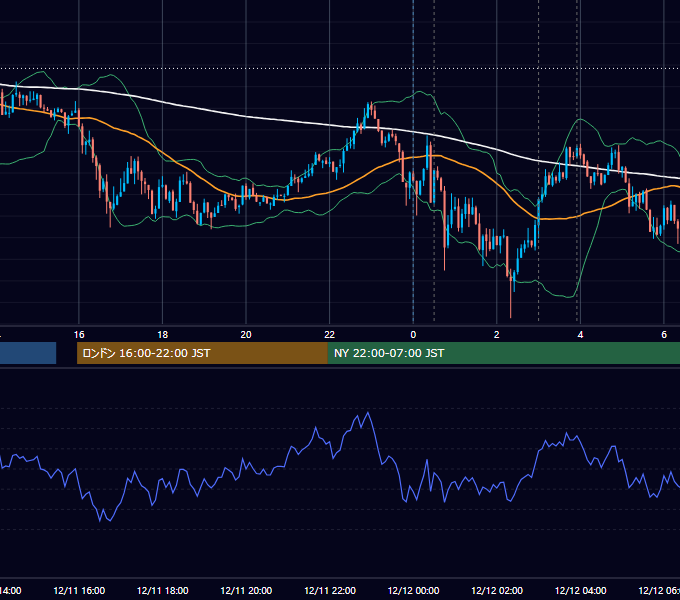Click hour label 16 on chart axis
The image size is (680, 600).
pyautogui.click(x=79, y=335)
